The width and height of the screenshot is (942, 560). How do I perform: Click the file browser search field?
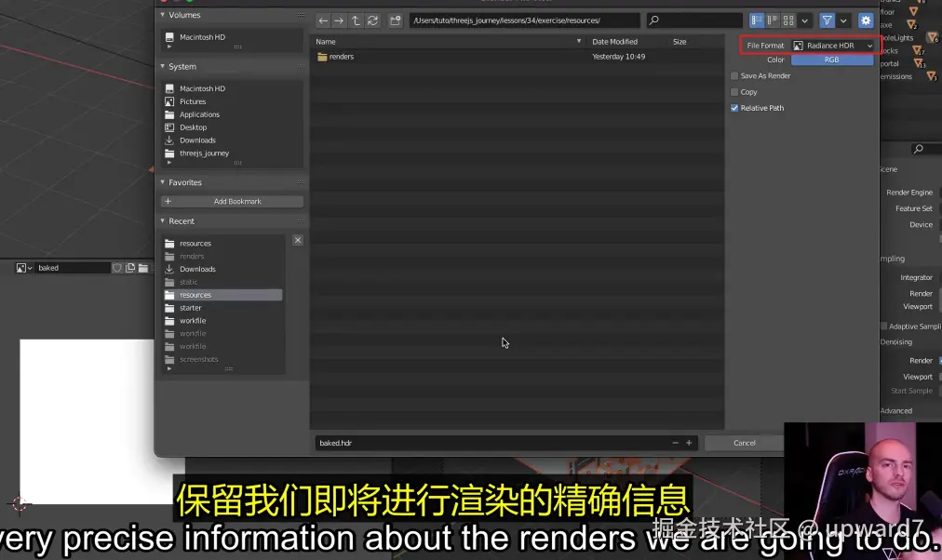click(694, 20)
